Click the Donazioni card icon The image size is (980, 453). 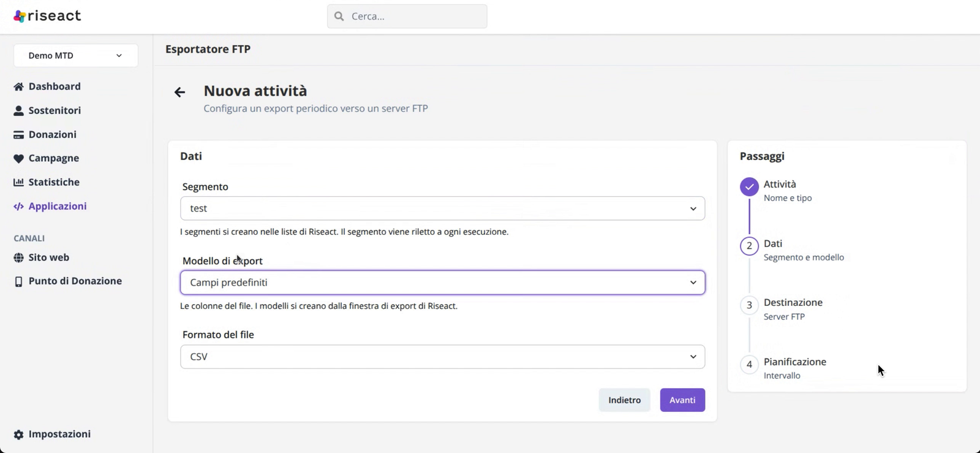pyautogui.click(x=18, y=134)
